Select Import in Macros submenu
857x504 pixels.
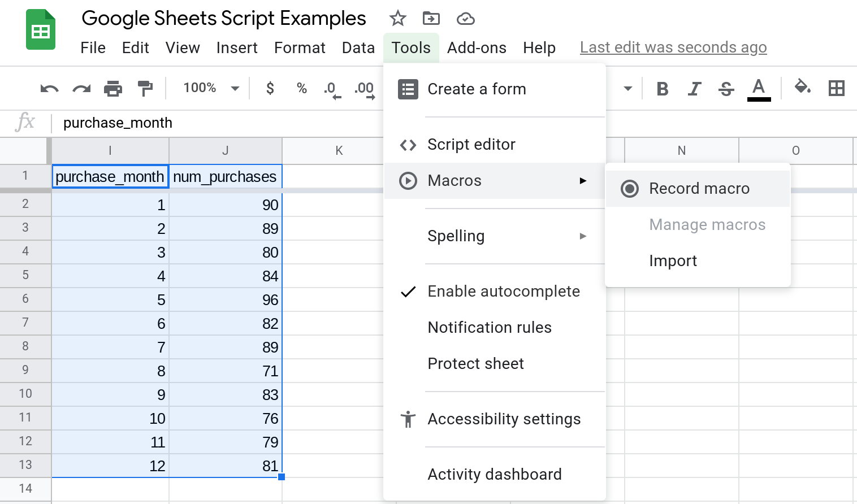coord(698,261)
